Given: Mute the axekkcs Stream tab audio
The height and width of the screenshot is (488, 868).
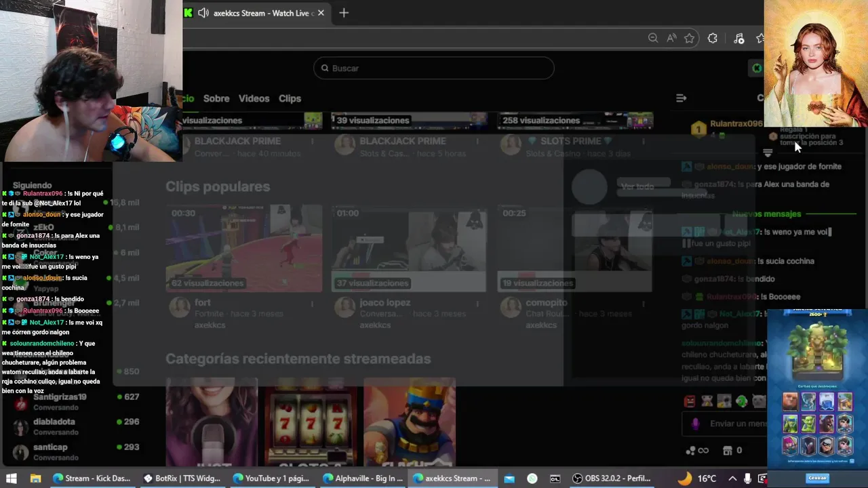Looking at the screenshot, I should click(203, 13).
